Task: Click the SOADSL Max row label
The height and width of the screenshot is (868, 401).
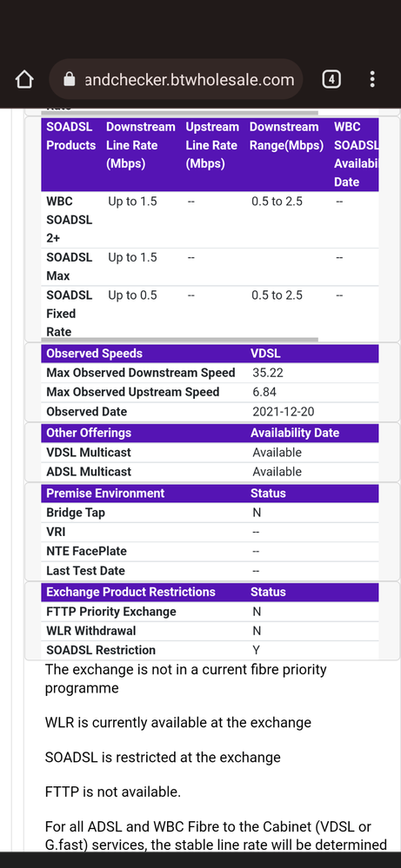Action: click(x=70, y=266)
